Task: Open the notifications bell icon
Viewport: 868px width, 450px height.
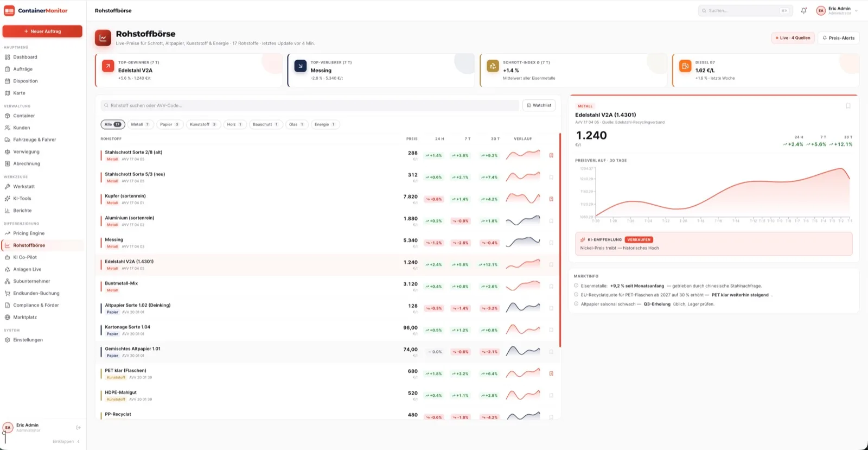Action: tap(803, 10)
